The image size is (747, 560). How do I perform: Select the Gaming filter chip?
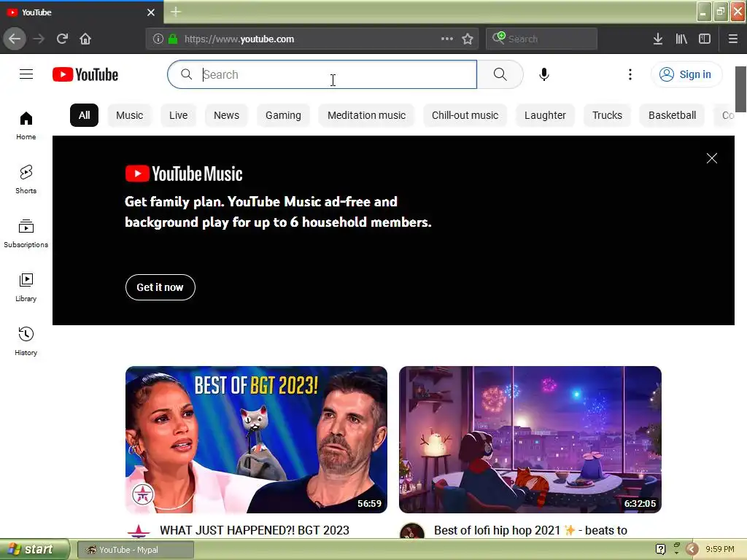click(284, 115)
